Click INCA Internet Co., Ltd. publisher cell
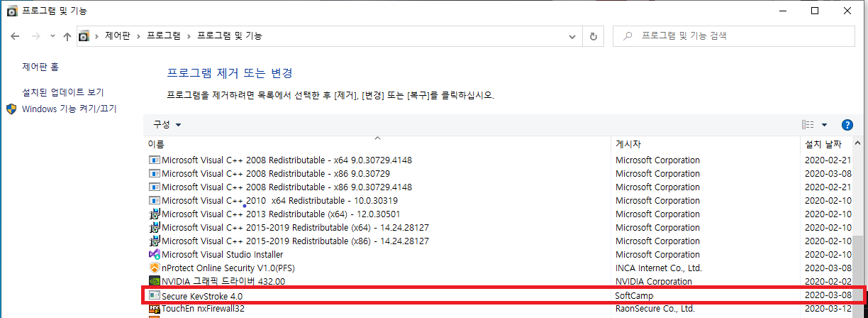Viewport: 868px width, 318px height. [658, 268]
